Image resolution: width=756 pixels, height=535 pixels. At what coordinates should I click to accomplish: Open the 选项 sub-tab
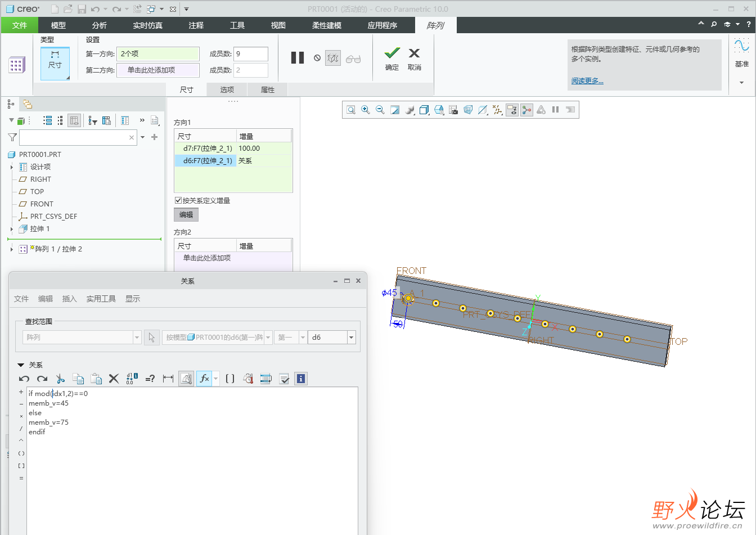(x=227, y=89)
